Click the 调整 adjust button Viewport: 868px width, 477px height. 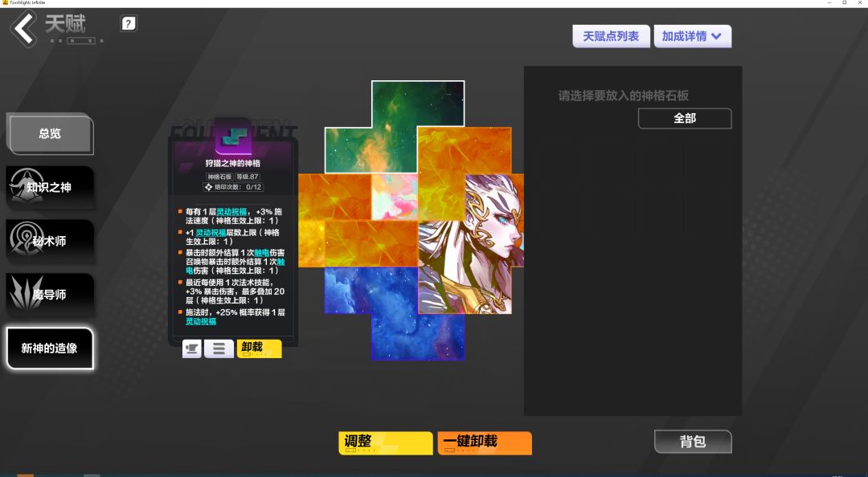pyautogui.click(x=385, y=442)
